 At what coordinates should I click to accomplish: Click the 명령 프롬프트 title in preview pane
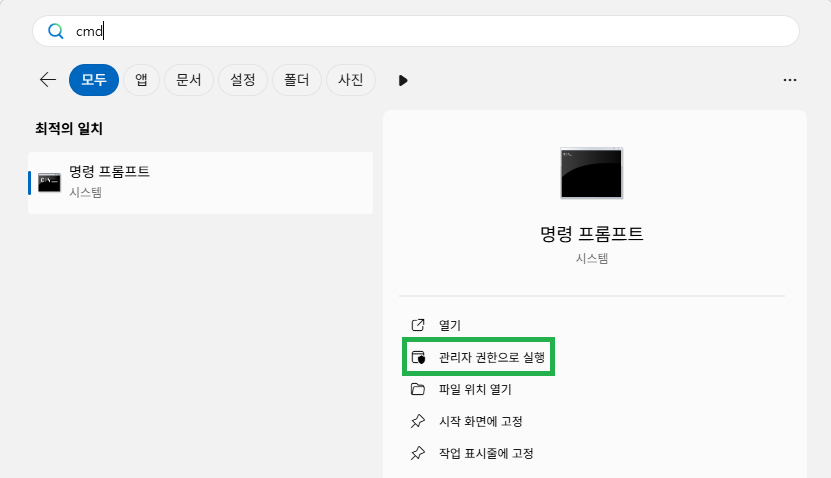pos(591,234)
